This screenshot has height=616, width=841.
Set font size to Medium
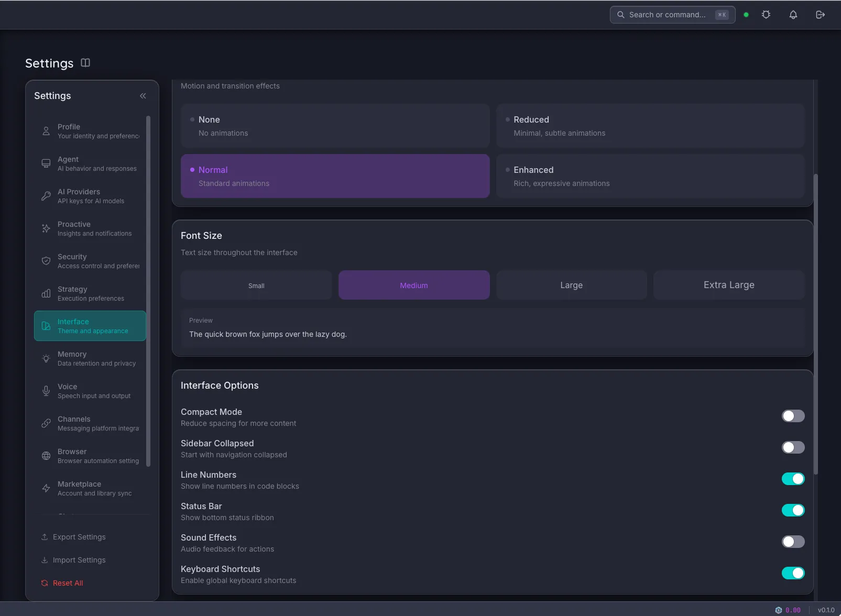pos(414,285)
